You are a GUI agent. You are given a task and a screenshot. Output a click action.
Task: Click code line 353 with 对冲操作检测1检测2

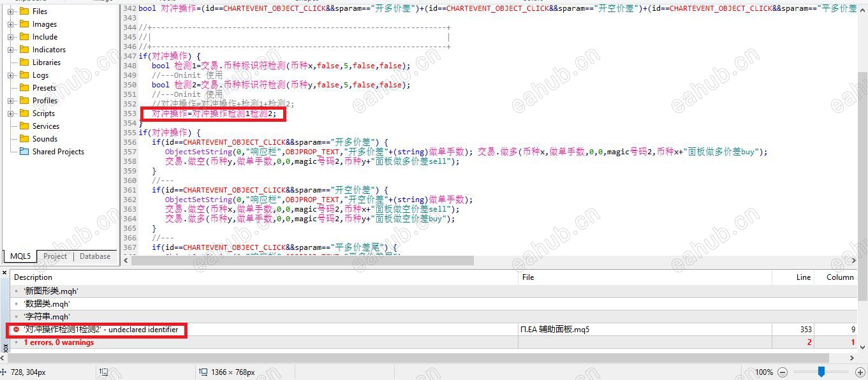[x=214, y=113]
